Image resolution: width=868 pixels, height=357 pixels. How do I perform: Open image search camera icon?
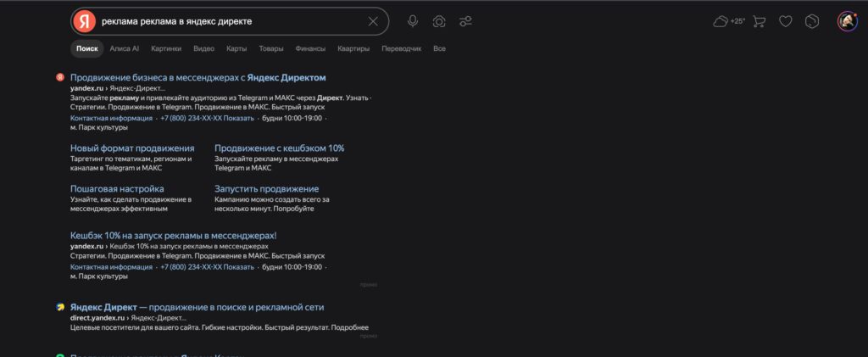click(439, 21)
